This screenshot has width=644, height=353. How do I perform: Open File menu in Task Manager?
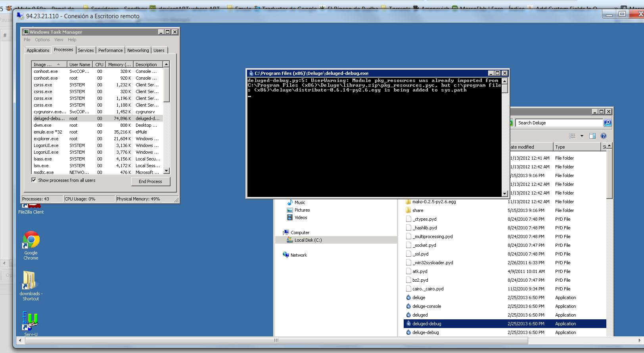tap(27, 40)
